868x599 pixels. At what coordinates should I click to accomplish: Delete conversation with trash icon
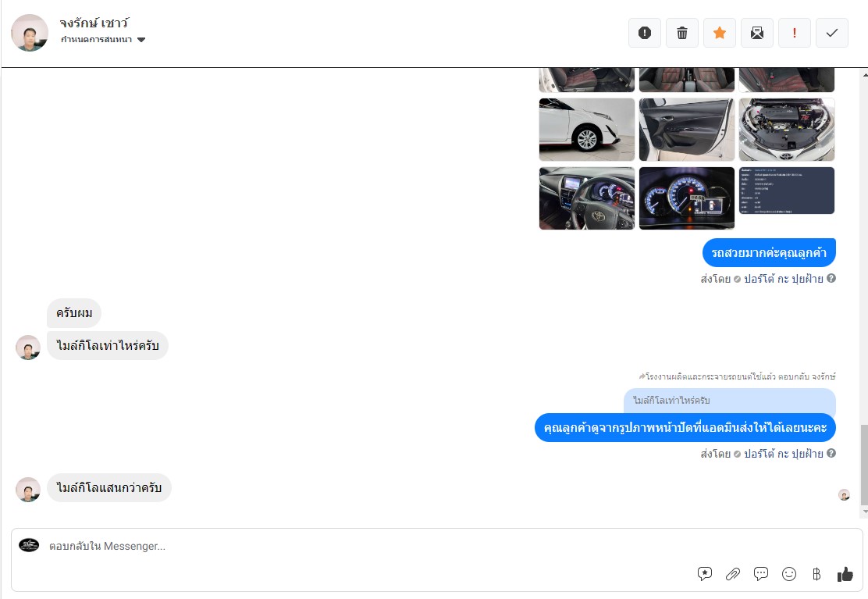coord(682,33)
